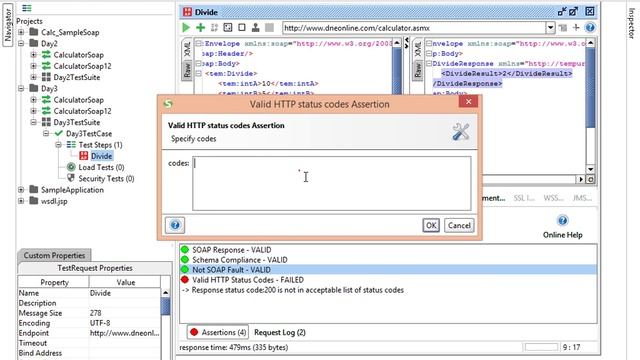Click Cancel in the assertion dialog
Image resolution: width=640 pixels, height=360 pixels.
tap(459, 225)
